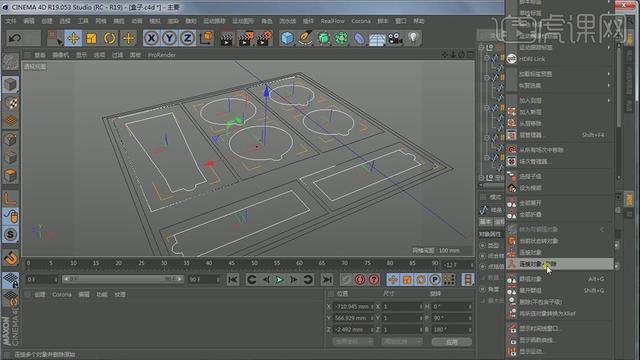
Task: Switch the coordinate system icon
Action: pos(206,38)
